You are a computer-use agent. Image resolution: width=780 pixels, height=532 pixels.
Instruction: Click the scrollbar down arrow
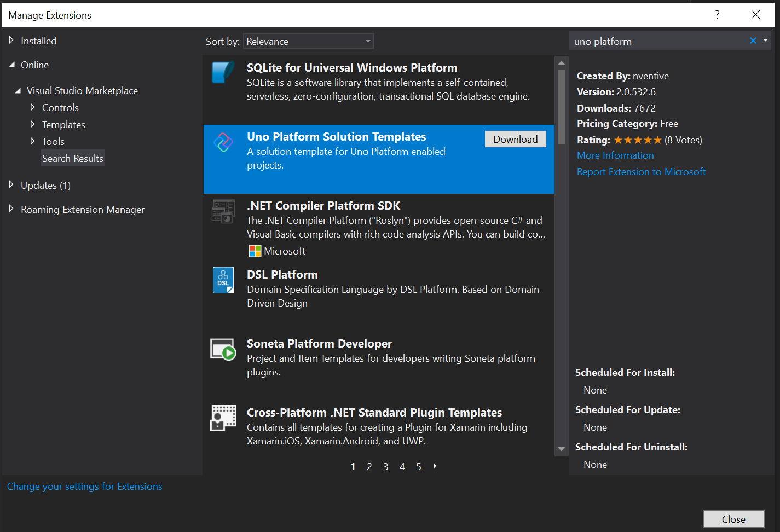562,449
